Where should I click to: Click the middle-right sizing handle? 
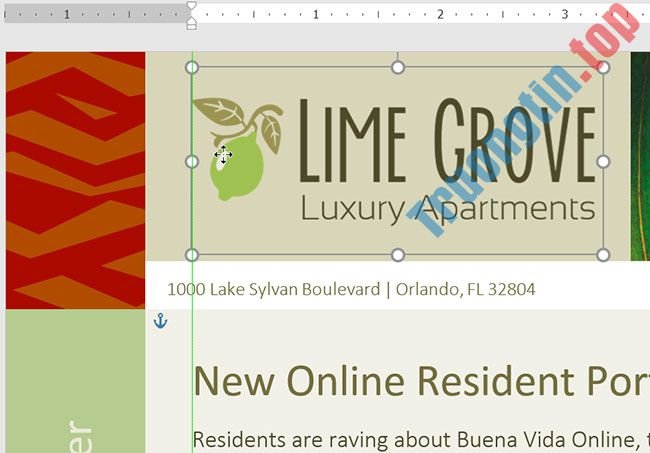(x=603, y=161)
